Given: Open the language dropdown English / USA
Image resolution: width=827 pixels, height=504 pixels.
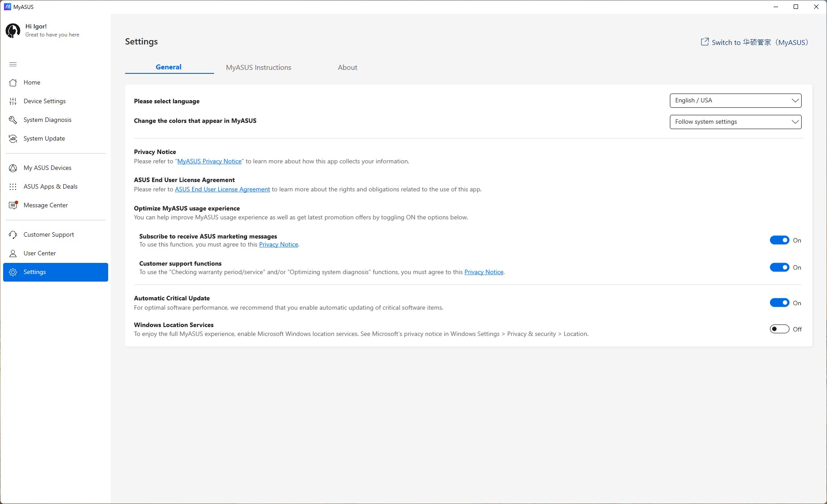Looking at the screenshot, I should 735,101.
